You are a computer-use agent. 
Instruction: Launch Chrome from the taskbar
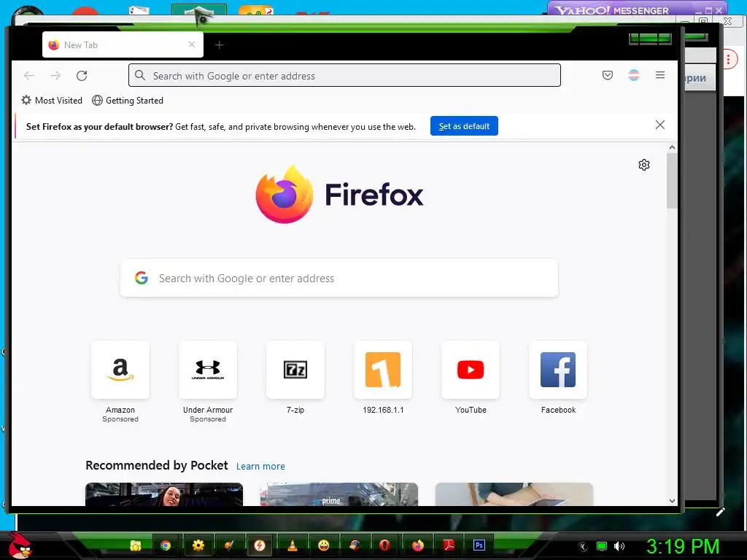(166, 545)
